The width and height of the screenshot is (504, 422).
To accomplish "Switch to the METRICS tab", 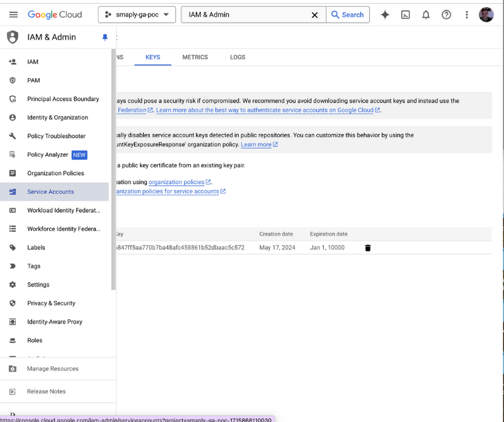I will pyautogui.click(x=195, y=57).
